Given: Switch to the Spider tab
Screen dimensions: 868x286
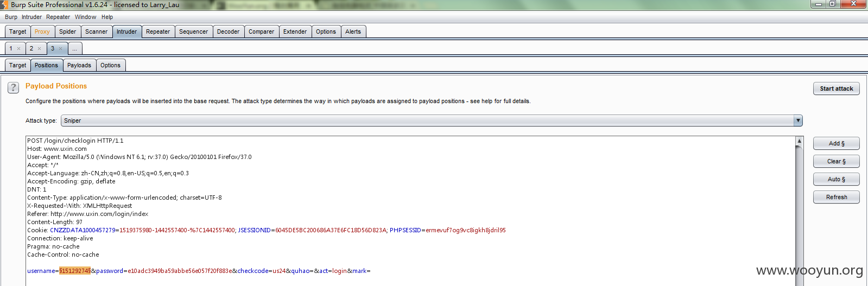Looking at the screenshot, I should (68, 31).
